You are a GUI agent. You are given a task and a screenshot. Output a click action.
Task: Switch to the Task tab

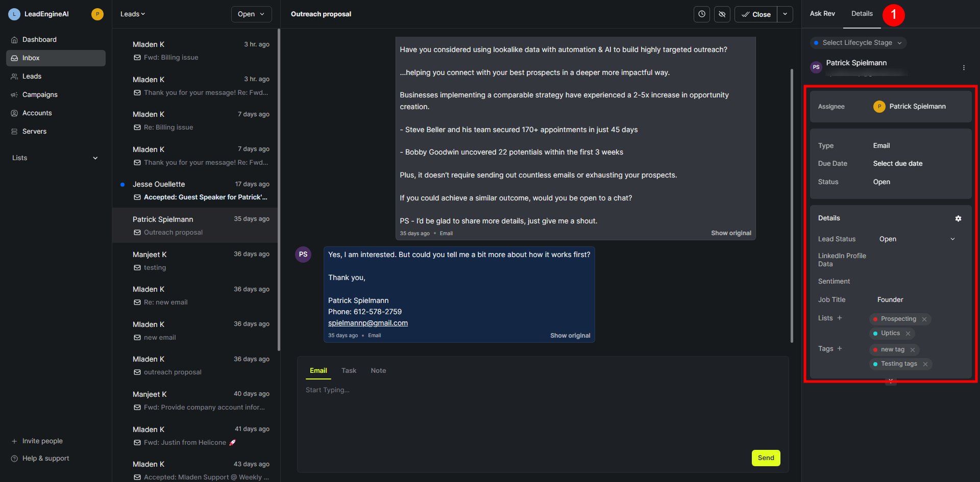[x=349, y=371]
